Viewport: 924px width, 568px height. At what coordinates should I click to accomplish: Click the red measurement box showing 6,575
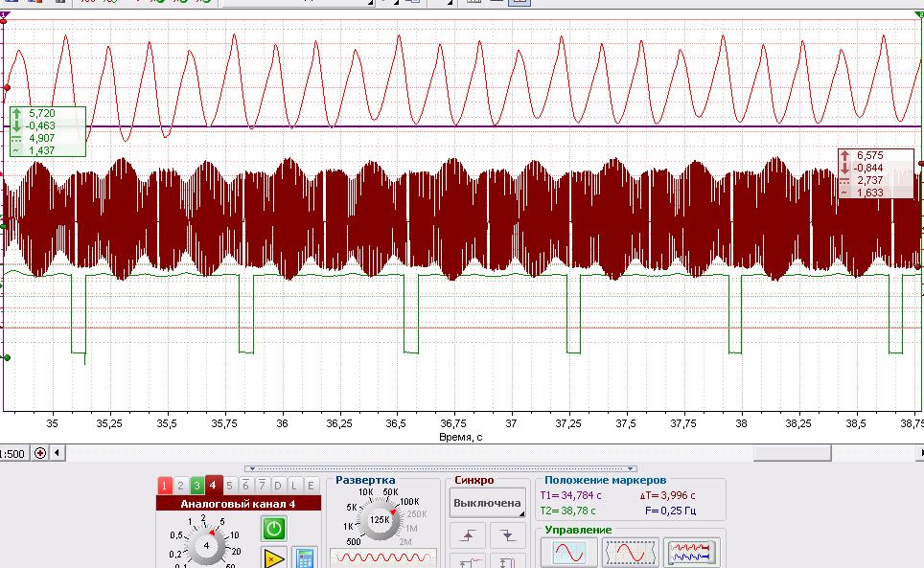876,173
